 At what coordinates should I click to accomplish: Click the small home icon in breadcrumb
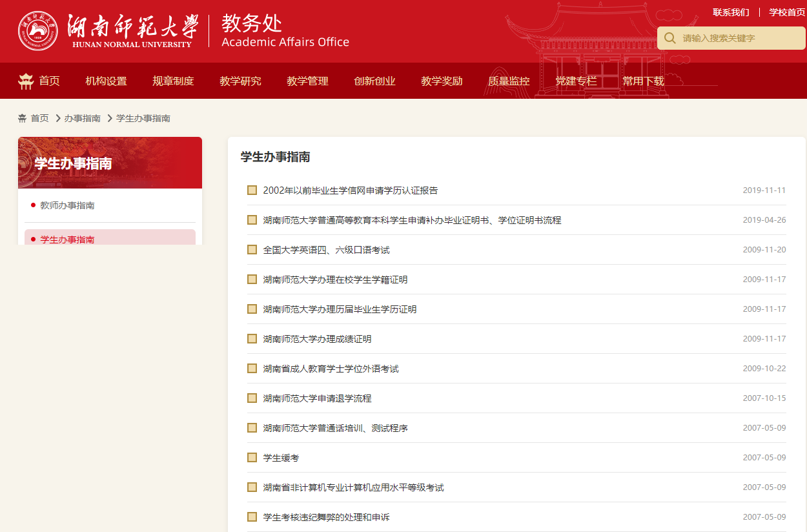point(23,118)
